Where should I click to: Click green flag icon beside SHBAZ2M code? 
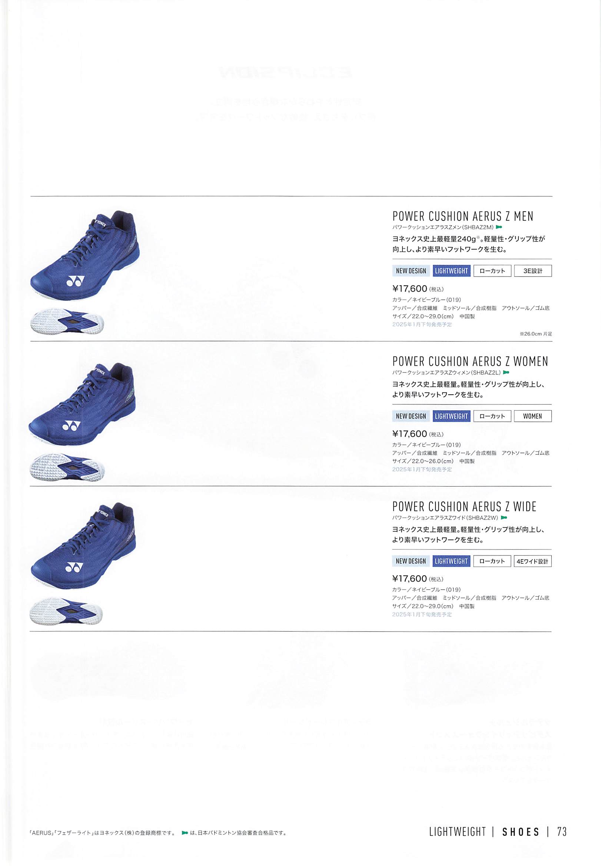[499, 227]
